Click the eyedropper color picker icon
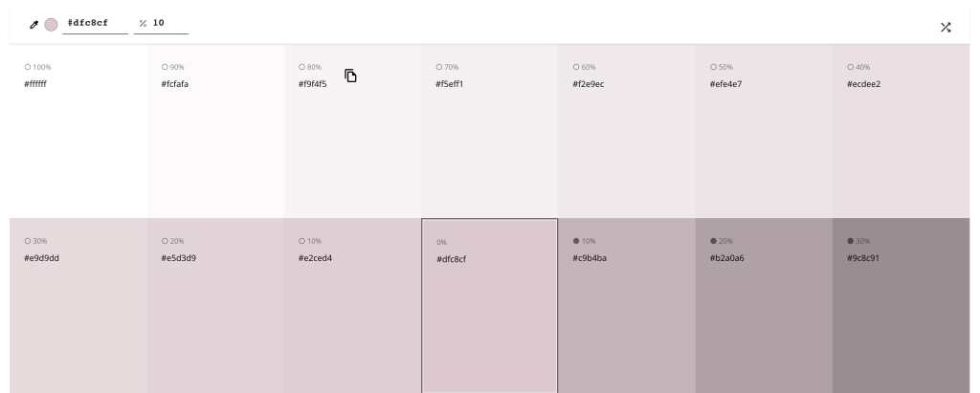 coord(34,24)
